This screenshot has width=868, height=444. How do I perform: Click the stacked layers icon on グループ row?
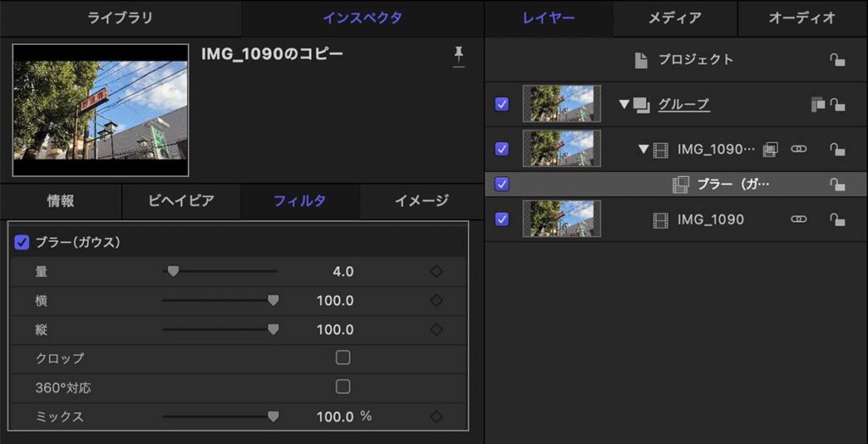817,104
